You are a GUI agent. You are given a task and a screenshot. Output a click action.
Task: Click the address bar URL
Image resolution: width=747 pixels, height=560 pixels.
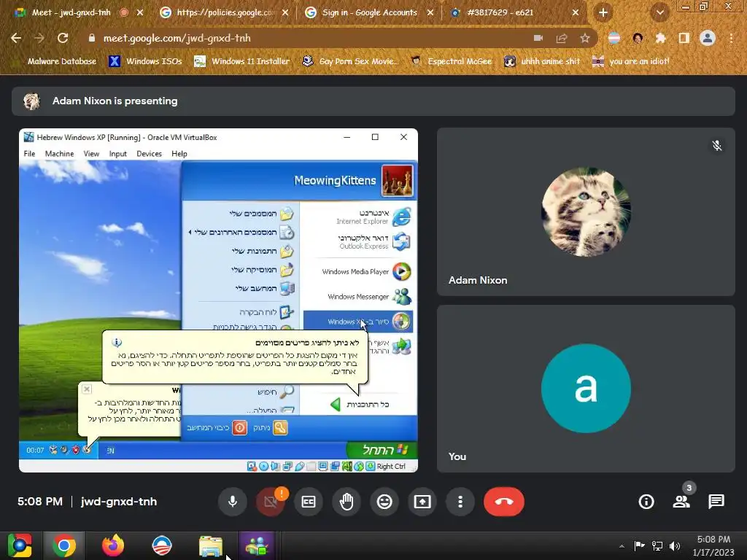tap(177, 38)
